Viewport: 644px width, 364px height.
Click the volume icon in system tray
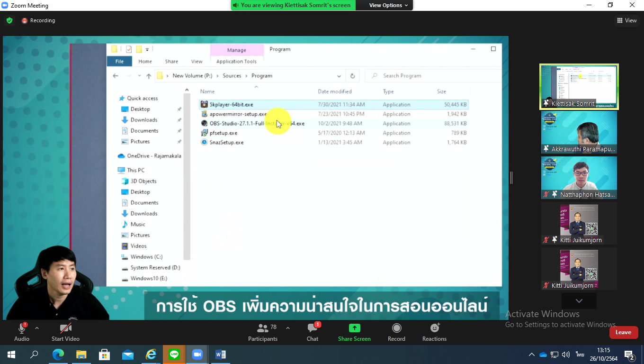coord(566,355)
